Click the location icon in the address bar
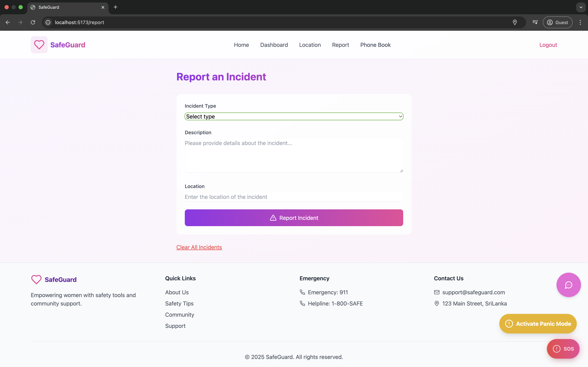The height and width of the screenshot is (367, 588). click(515, 22)
